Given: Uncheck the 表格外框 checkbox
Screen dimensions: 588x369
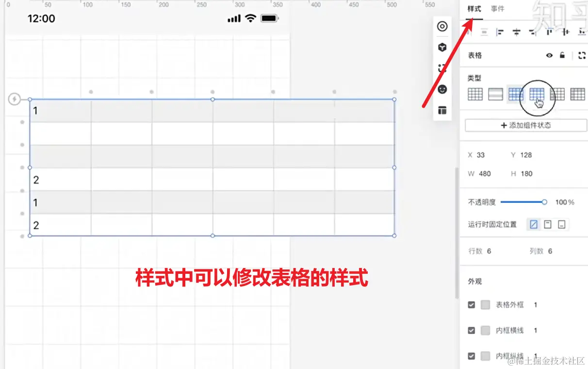Looking at the screenshot, I should (471, 305).
